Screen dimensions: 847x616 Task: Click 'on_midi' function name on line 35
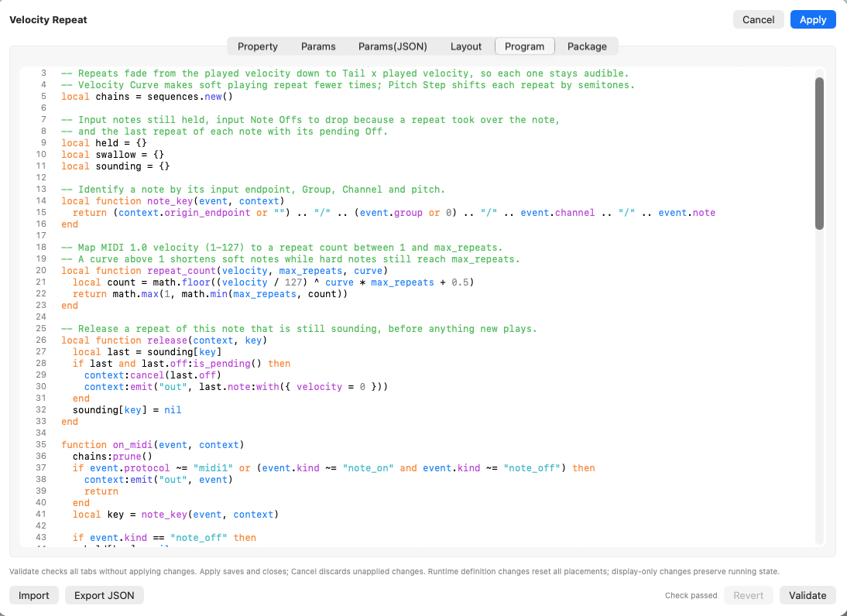click(x=132, y=445)
